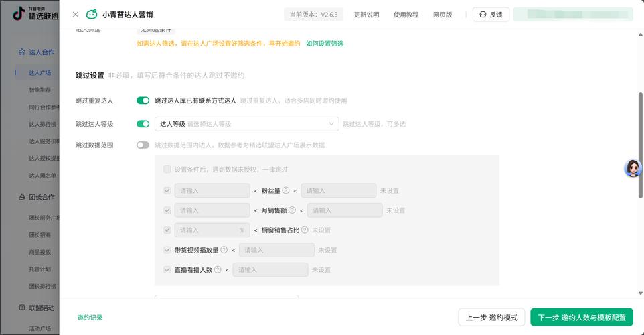Toggle the 带货视频播放量 row checkbox

(167, 249)
